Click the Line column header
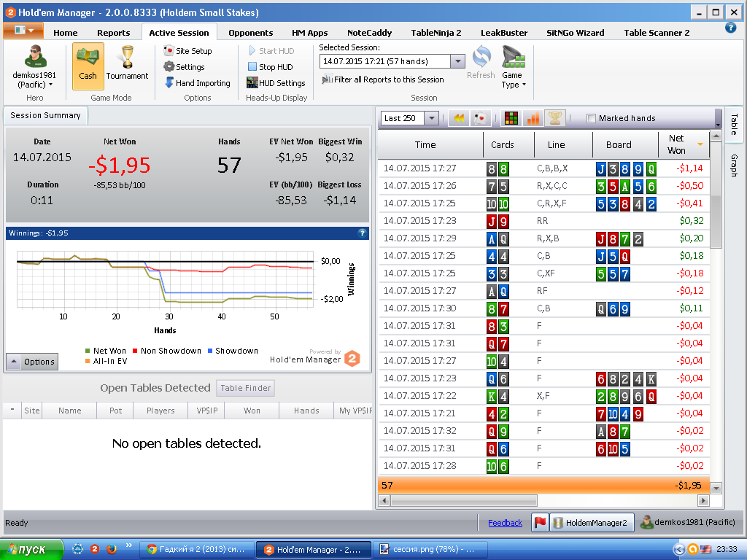 (x=556, y=145)
